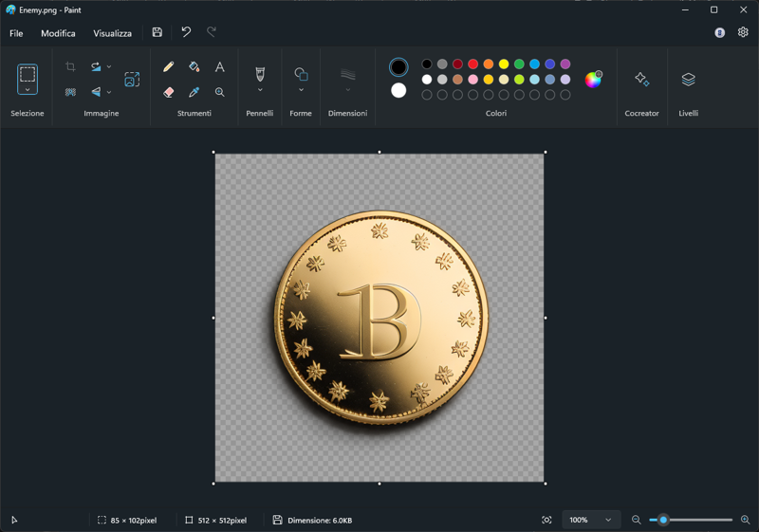The width and height of the screenshot is (759, 532).
Task: Pick the black color swatch
Action: (x=426, y=64)
